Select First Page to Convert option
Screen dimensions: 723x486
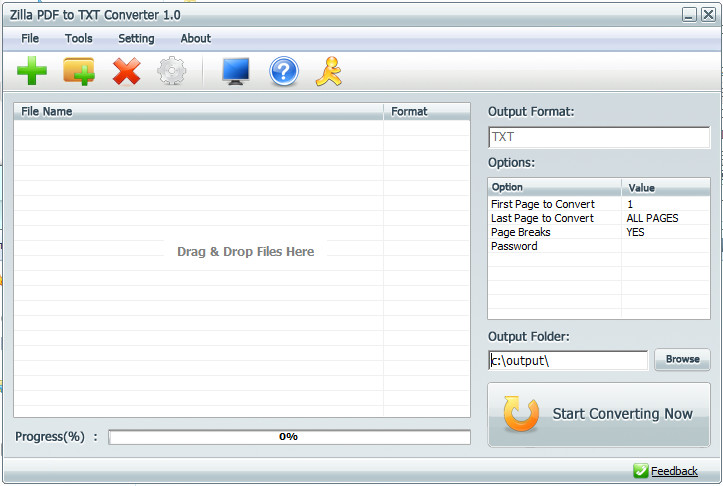(543, 204)
